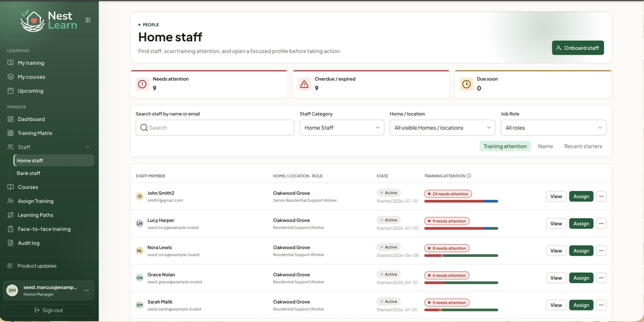Open the more options menu for Lucy Harper
Screen dimensions: 644x322
pyautogui.click(x=601, y=223)
